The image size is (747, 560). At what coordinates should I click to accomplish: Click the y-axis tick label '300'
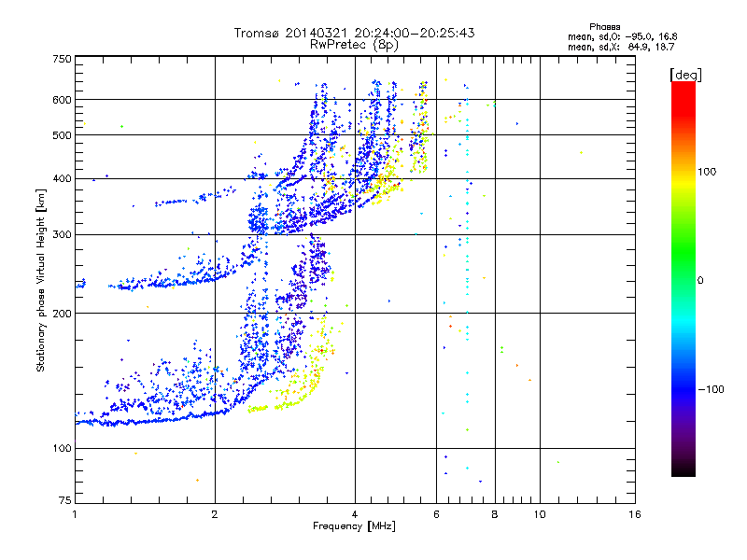63,235
